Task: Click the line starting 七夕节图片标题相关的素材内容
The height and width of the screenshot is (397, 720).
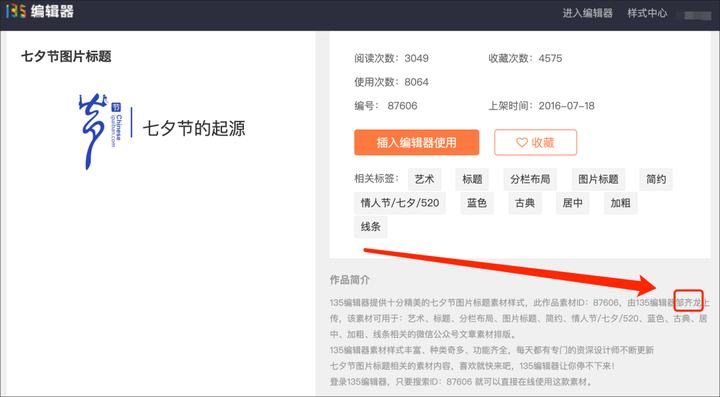Action: (472, 366)
